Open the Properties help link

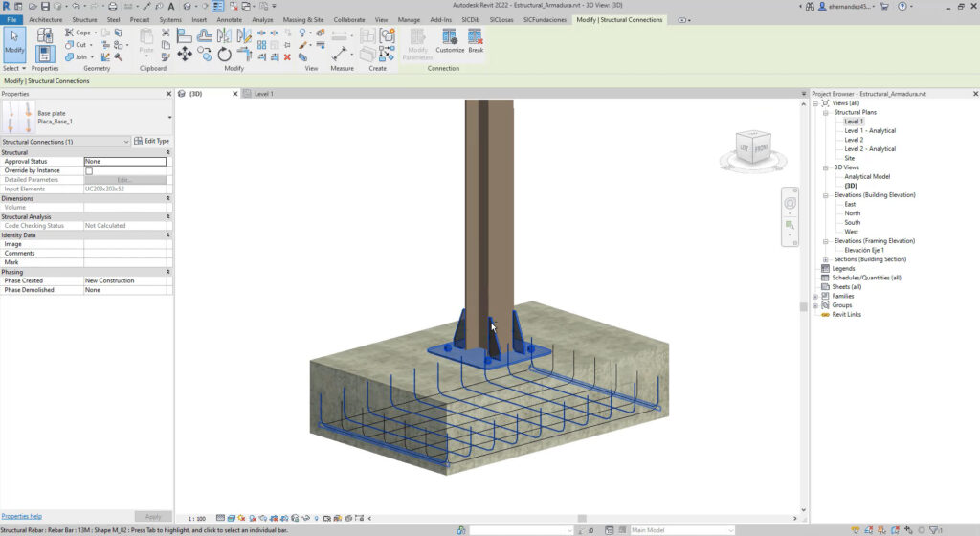click(22, 516)
